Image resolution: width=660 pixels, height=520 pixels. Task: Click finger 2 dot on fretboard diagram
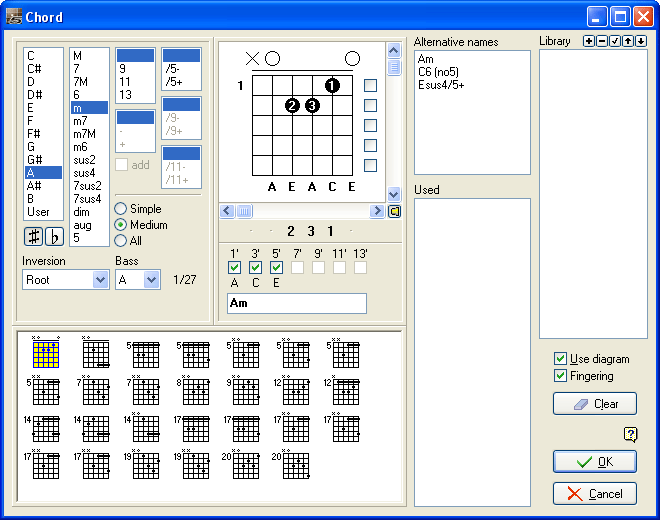coord(292,105)
